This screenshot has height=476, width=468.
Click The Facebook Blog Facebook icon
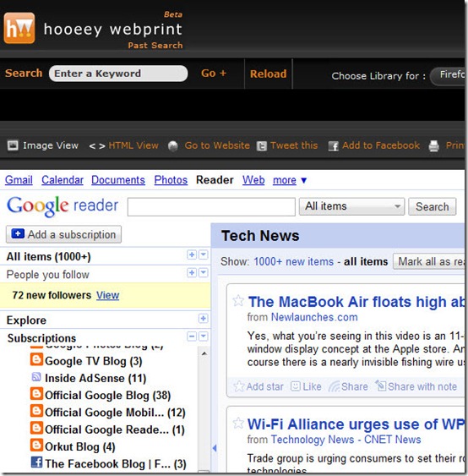(36, 462)
